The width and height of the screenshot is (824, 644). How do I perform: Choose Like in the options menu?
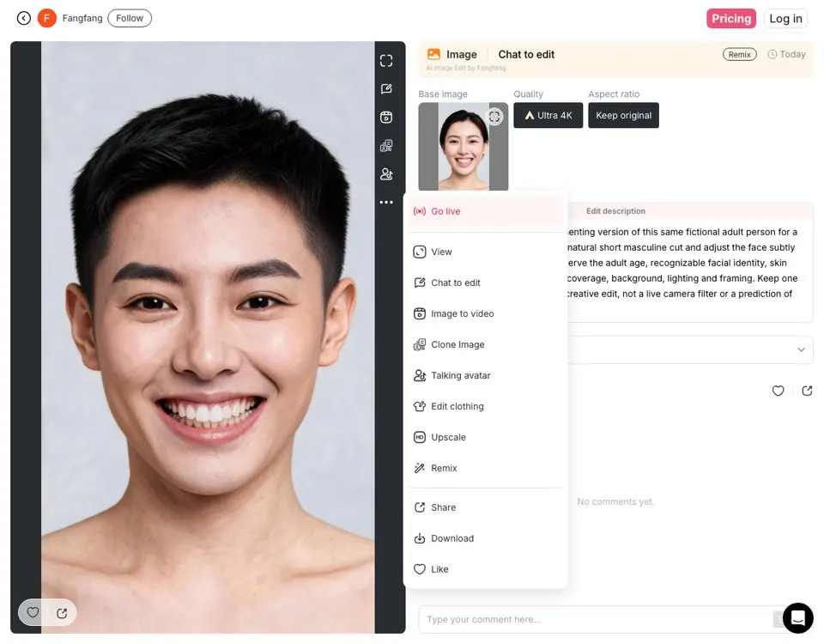[486, 569]
